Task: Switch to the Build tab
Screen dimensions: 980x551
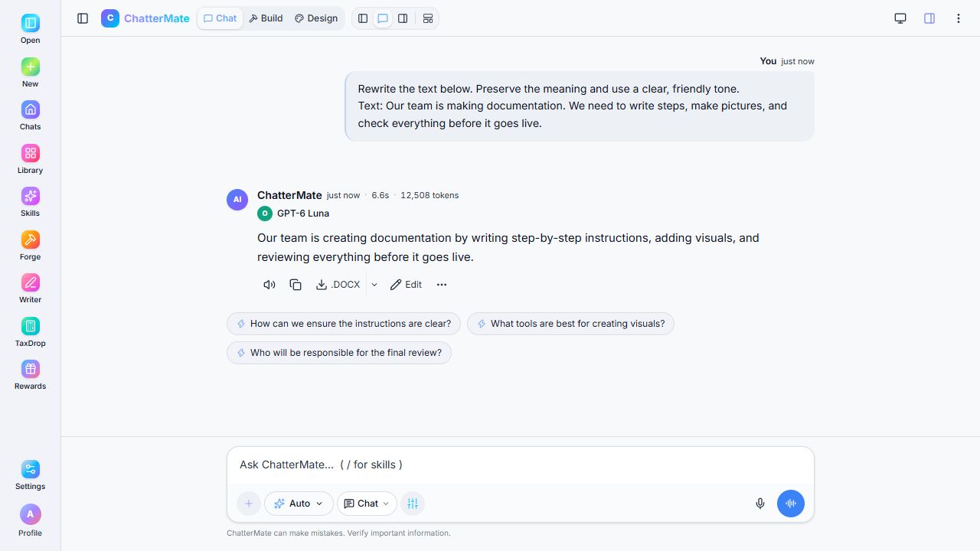Action: [x=266, y=18]
